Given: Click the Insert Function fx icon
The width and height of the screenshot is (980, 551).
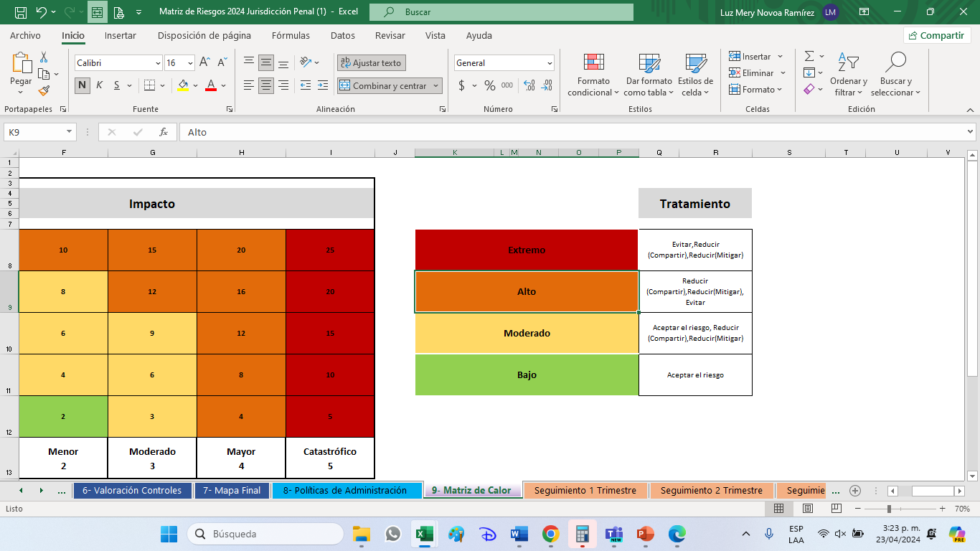Looking at the screenshot, I should [x=164, y=132].
